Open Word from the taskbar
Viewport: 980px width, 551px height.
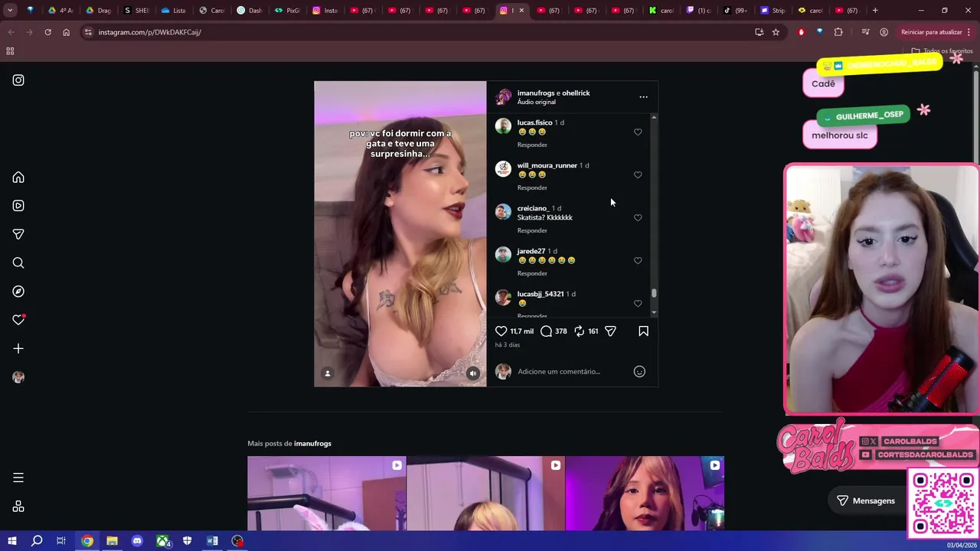click(212, 541)
